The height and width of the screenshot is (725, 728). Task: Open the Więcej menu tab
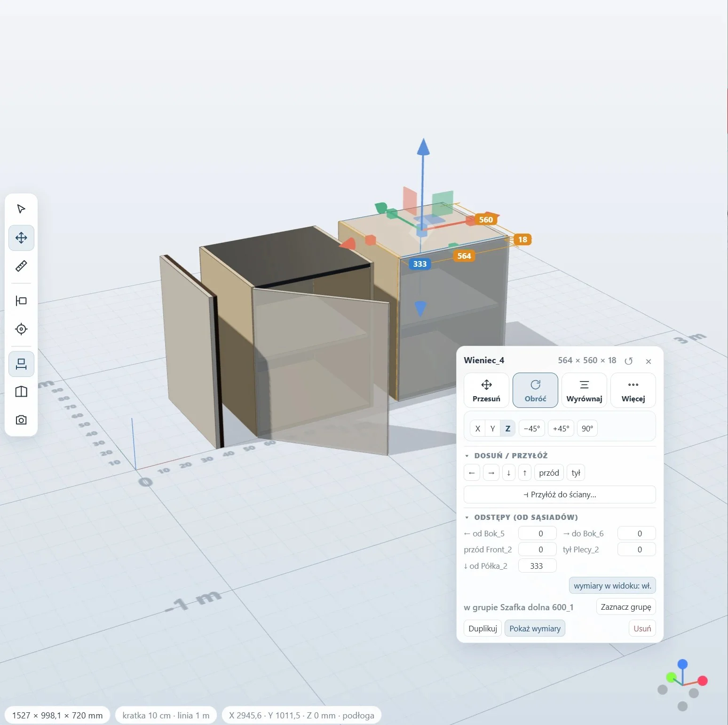[x=633, y=390]
